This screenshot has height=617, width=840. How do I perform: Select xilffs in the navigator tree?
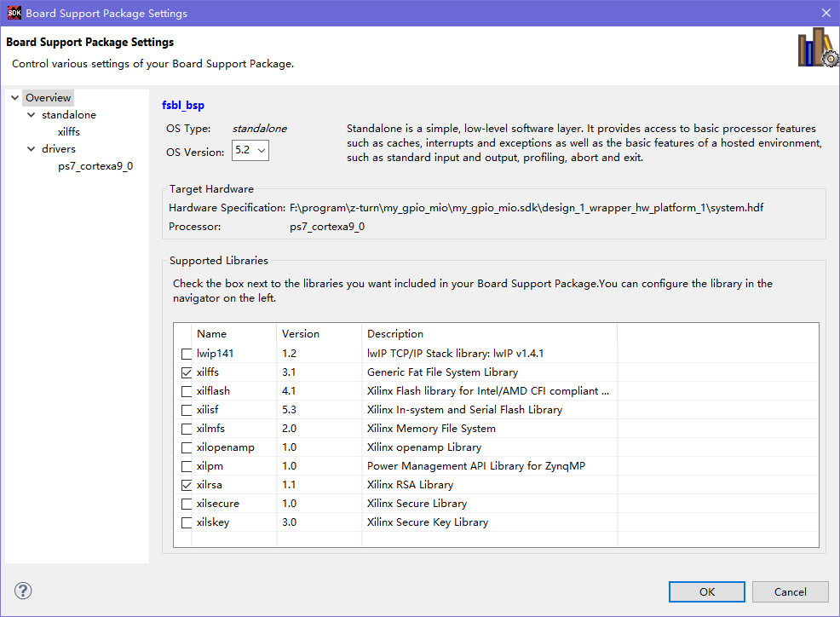pyautogui.click(x=68, y=132)
